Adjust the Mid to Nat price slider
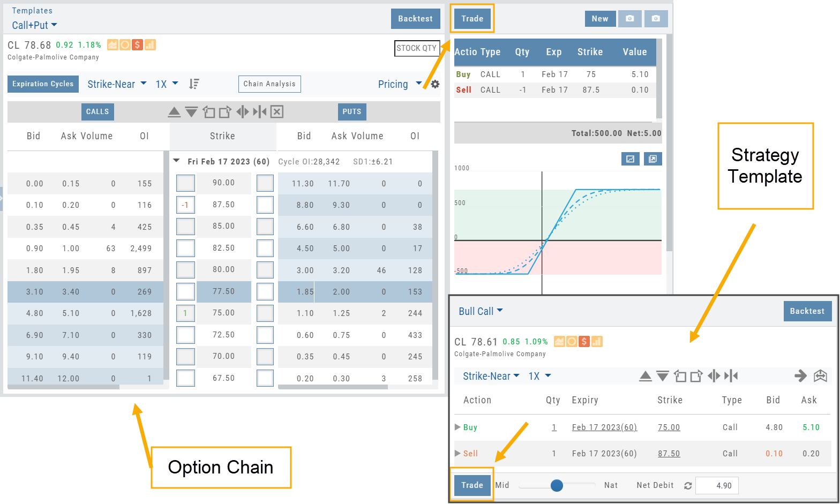Viewport: 840px width, 504px height. (557, 485)
